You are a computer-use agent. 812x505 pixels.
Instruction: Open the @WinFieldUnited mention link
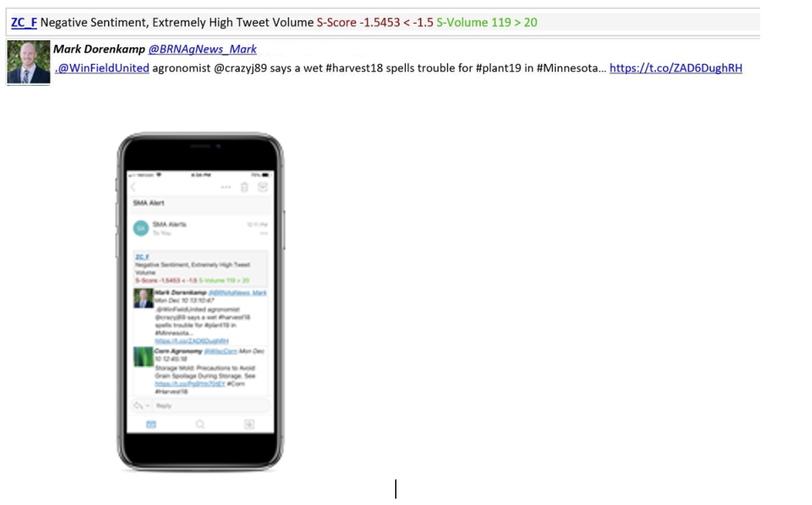[x=103, y=68]
